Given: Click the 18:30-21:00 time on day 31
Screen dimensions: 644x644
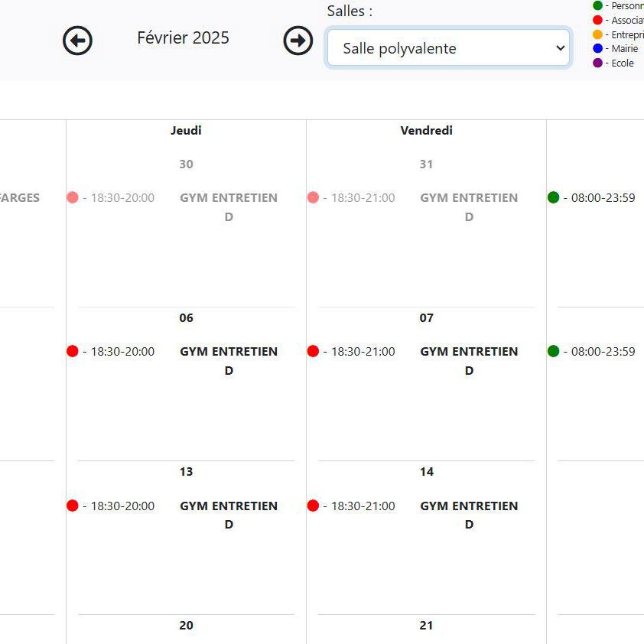Looking at the screenshot, I should point(363,198).
